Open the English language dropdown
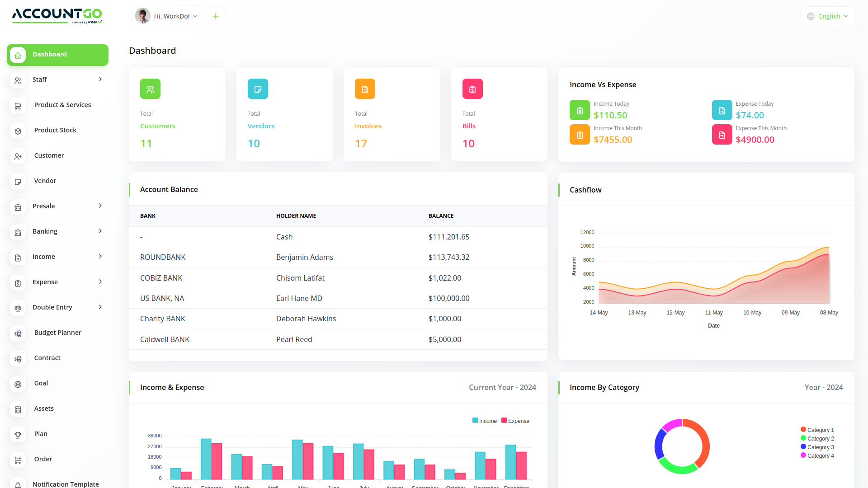Screen dimensions: 868x488 click(x=827, y=16)
